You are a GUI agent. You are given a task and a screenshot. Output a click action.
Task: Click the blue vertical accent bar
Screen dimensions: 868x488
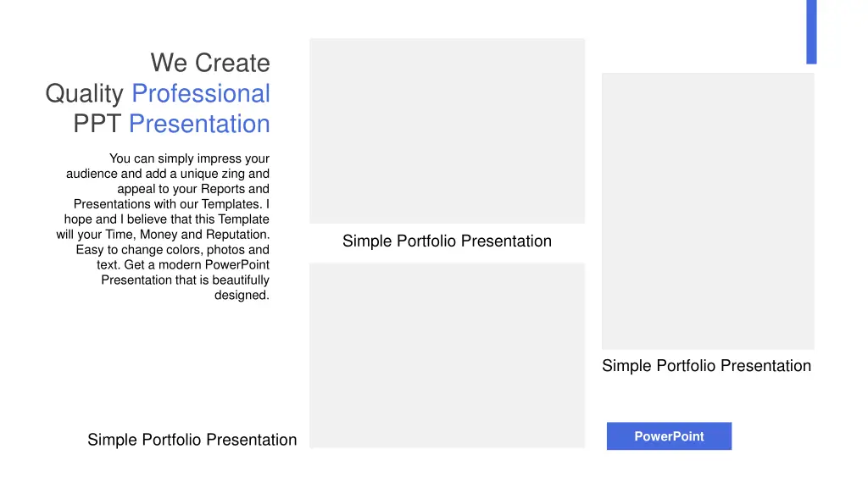pos(811,31)
